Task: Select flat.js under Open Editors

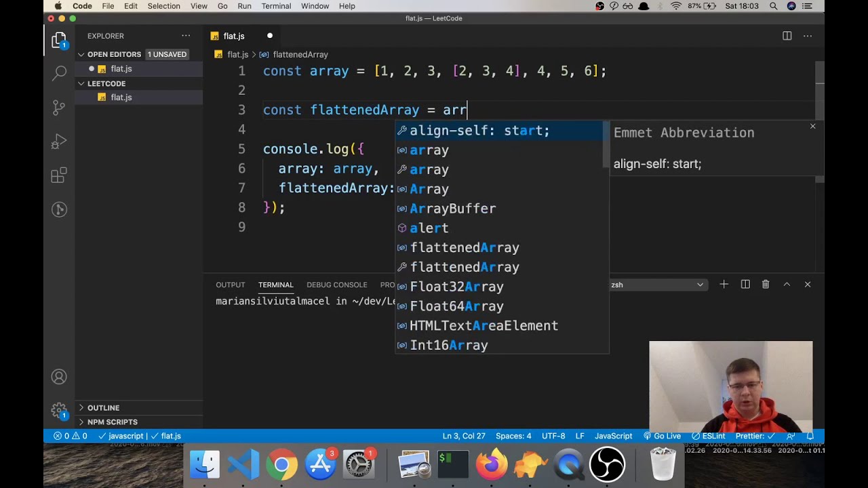Action: coord(139,68)
